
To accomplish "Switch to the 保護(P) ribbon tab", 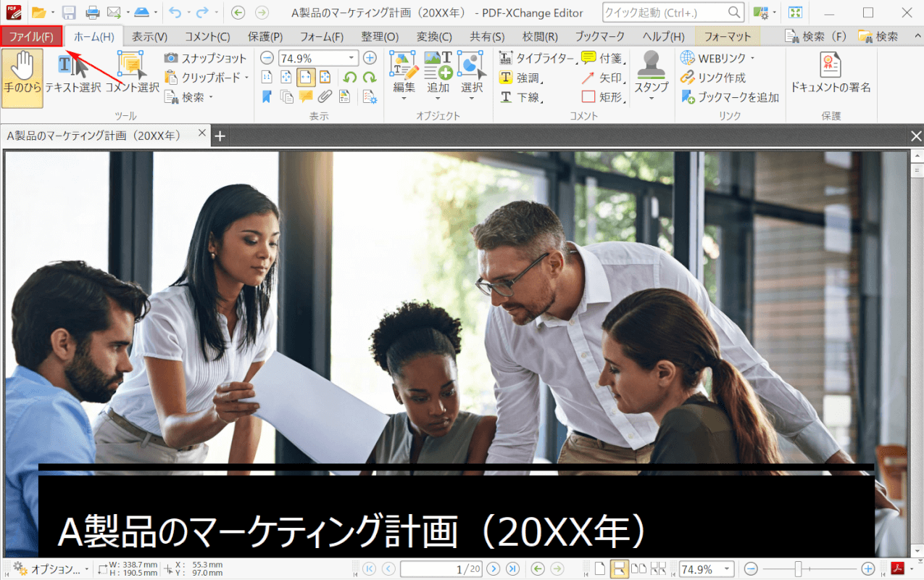I will point(265,36).
